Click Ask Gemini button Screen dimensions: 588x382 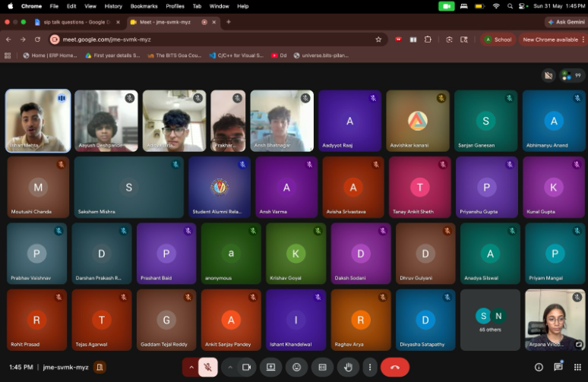(566, 22)
